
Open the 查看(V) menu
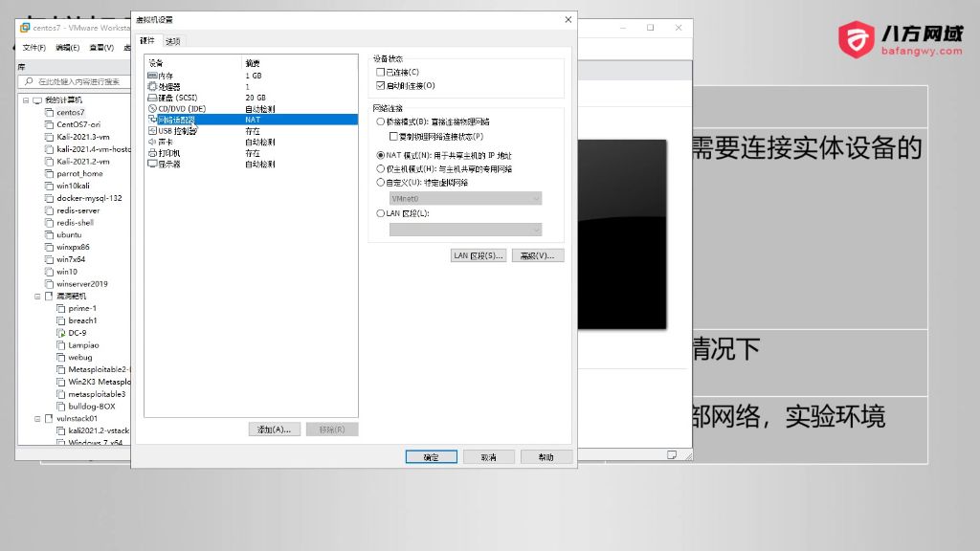tap(101, 48)
